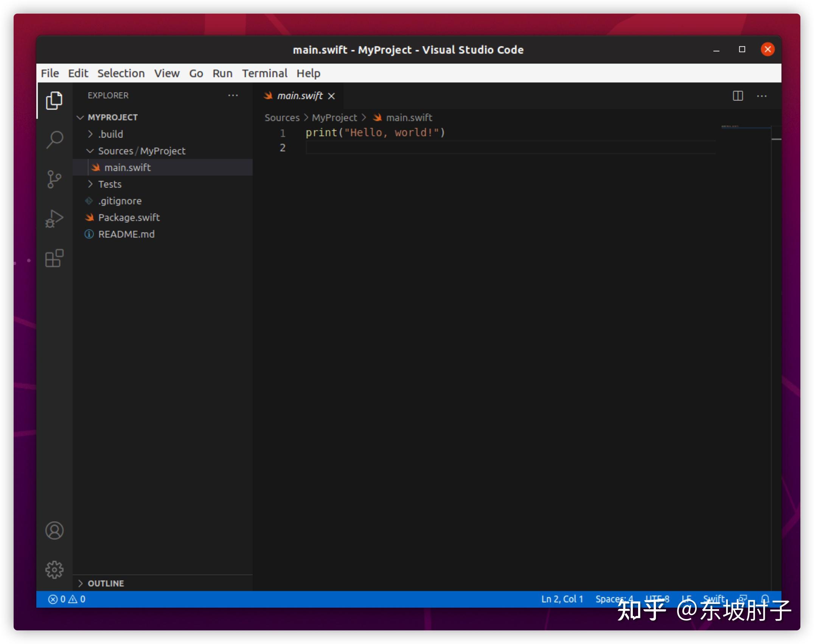Open the Go menu
814x644 pixels.
click(x=196, y=73)
